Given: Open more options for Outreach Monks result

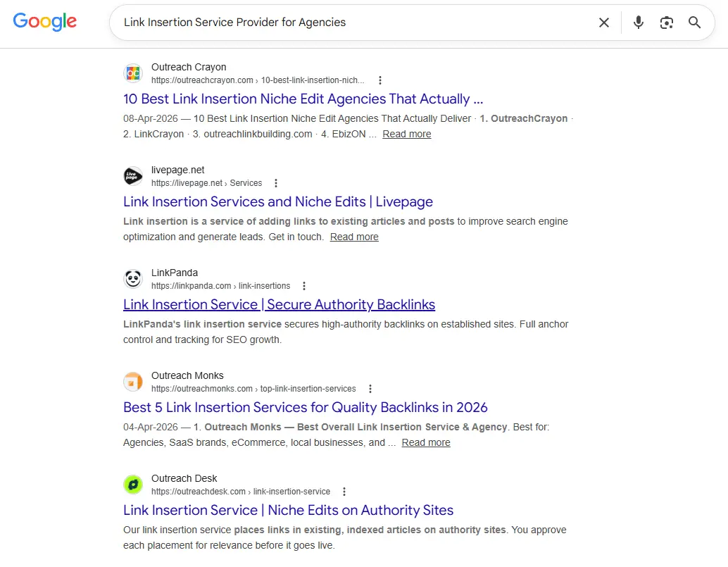Looking at the screenshot, I should pos(370,389).
